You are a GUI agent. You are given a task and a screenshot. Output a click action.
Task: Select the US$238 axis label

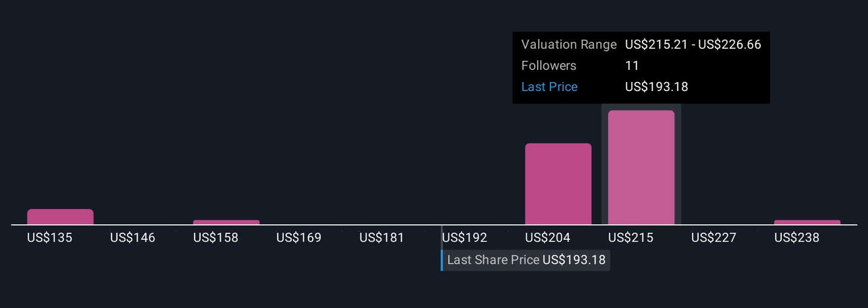(797, 238)
